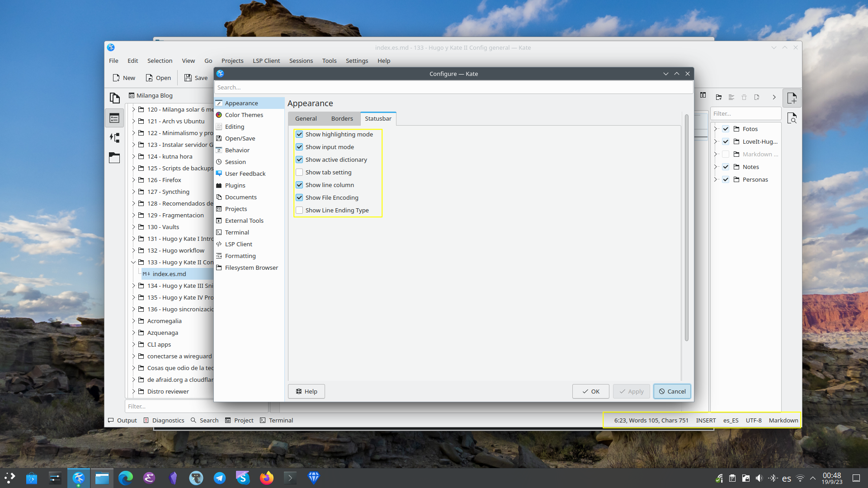Viewport: 868px width, 488px height.
Task: Click the Git sidebar panel icon
Action: [114, 138]
